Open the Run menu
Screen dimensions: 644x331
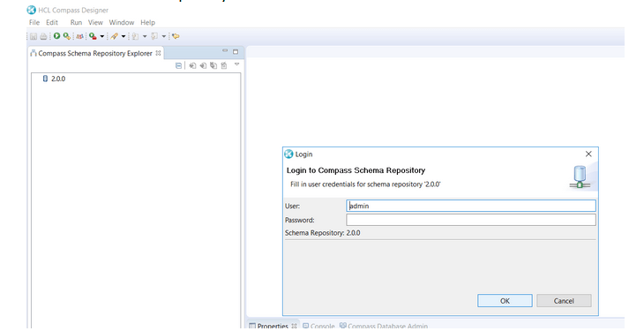[76, 22]
